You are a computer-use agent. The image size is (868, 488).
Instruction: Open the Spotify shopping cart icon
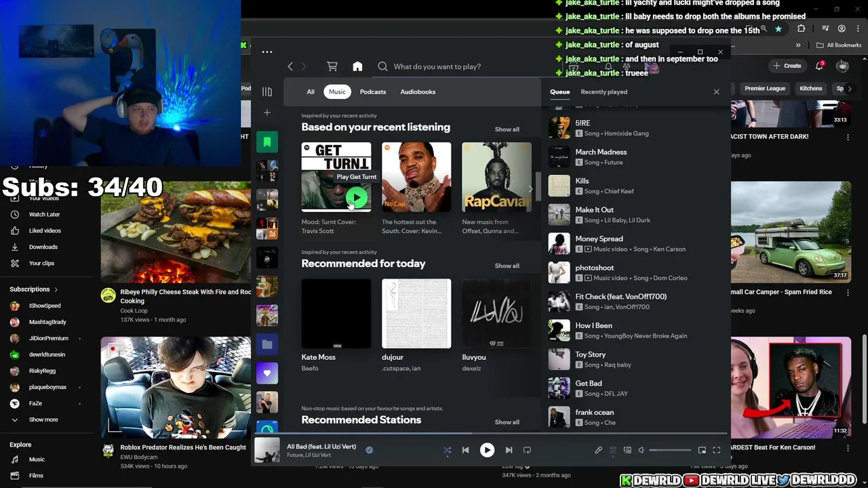[332, 66]
